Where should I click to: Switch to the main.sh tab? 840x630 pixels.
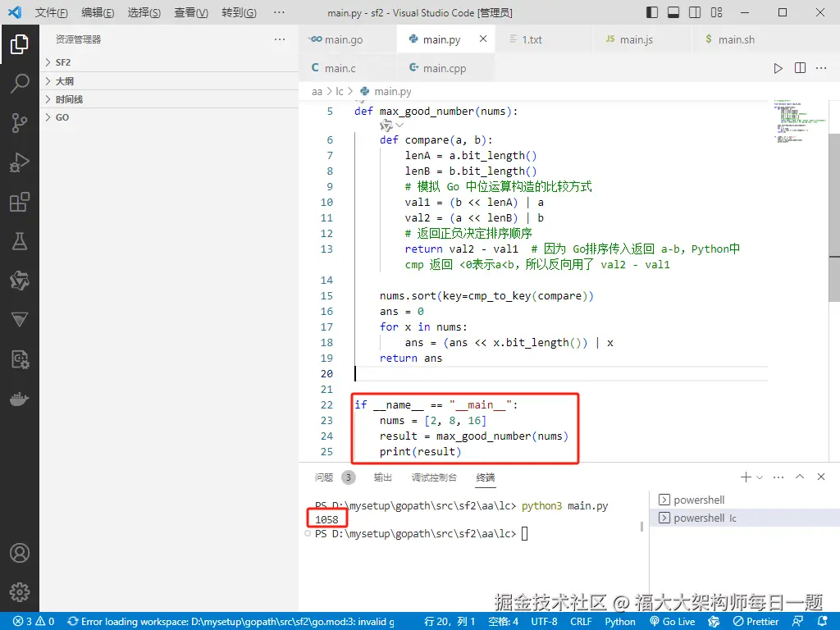[741, 39]
